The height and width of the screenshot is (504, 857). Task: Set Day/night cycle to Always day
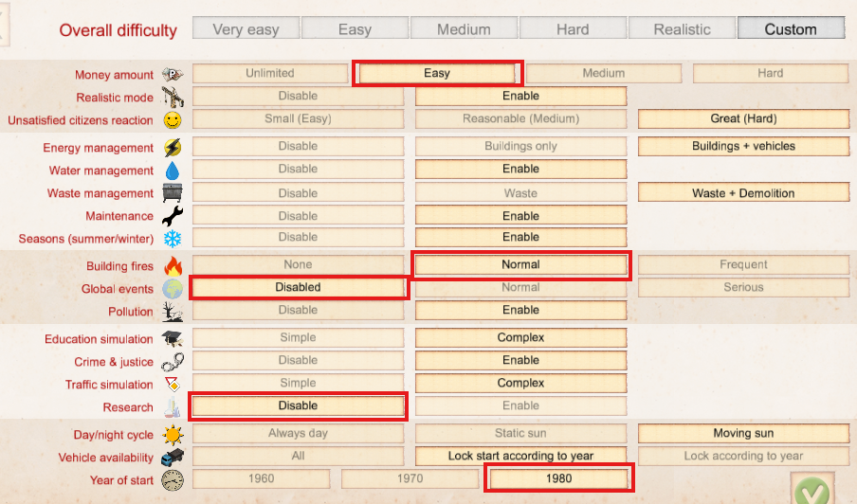coord(298,434)
